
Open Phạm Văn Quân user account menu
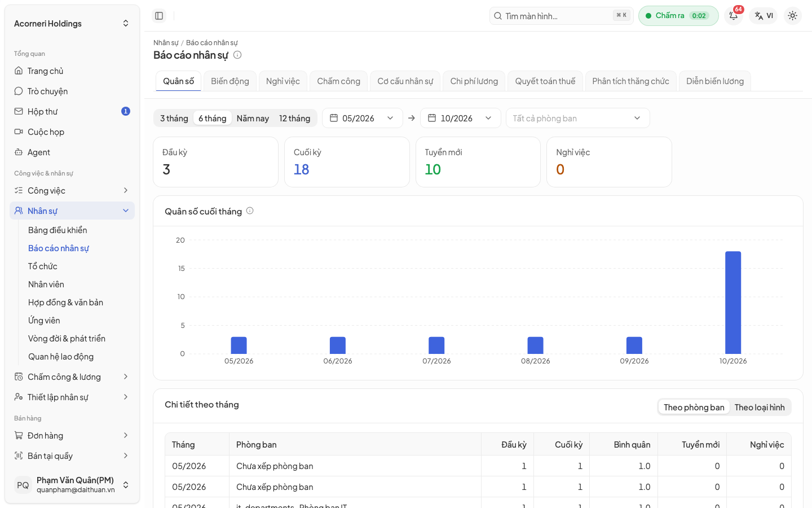72,485
